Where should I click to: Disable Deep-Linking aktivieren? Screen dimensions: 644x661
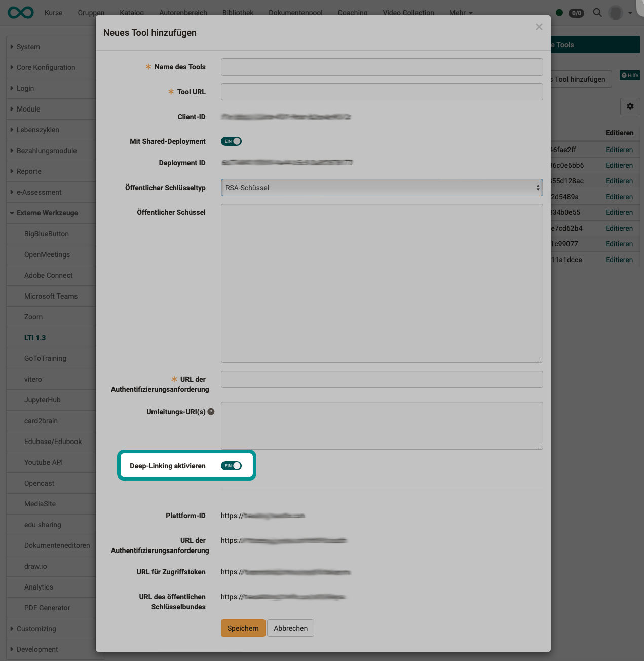(x=232, y=465)
